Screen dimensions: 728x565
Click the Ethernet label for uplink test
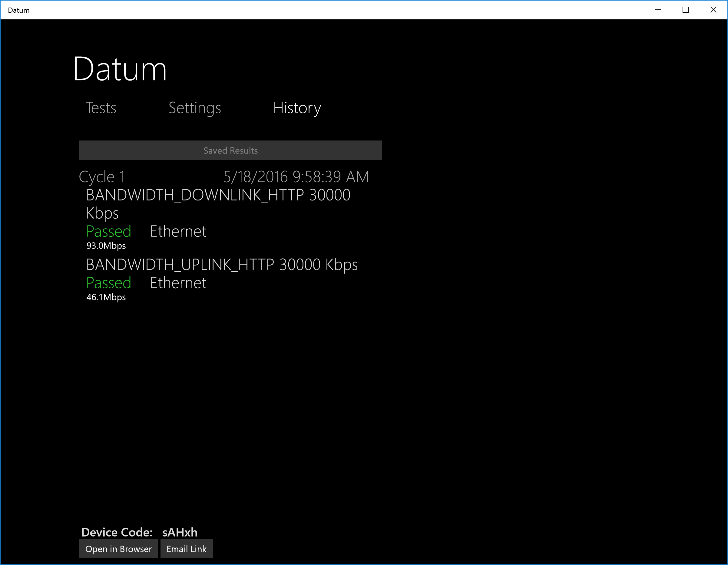[178, 283]
